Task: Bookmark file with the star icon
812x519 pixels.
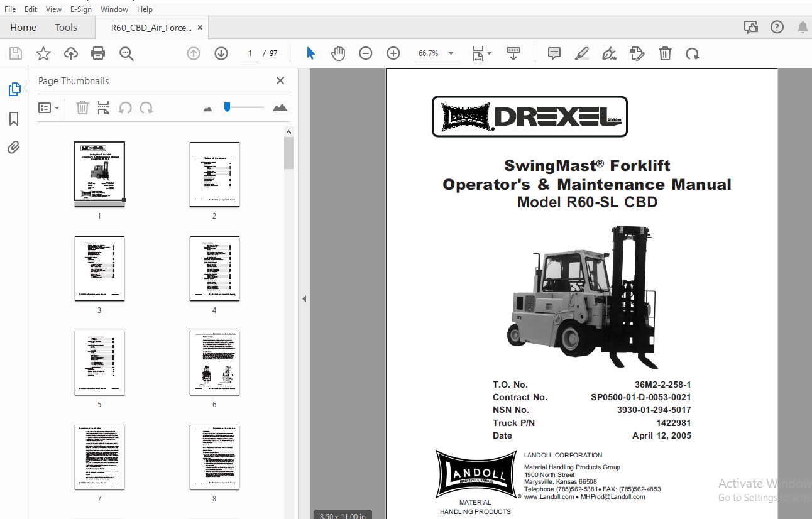Action: (43, 53)
